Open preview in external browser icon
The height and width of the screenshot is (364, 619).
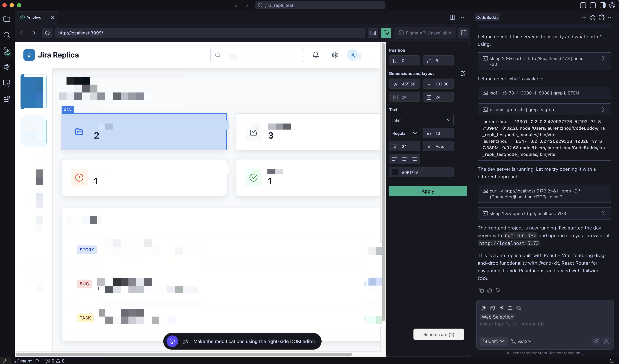[x=463, y=33]
